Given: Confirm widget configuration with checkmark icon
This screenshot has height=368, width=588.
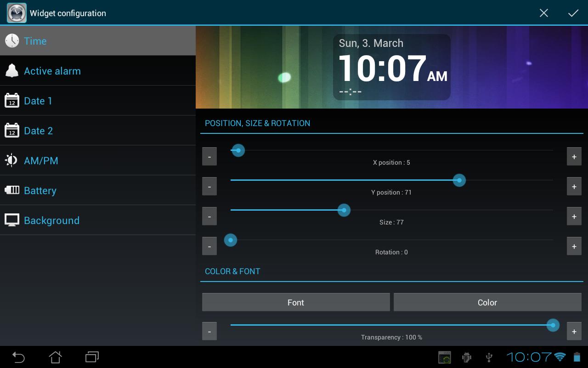Looking at the screenshot, I should pyautogui.click(x=573, y=13).
